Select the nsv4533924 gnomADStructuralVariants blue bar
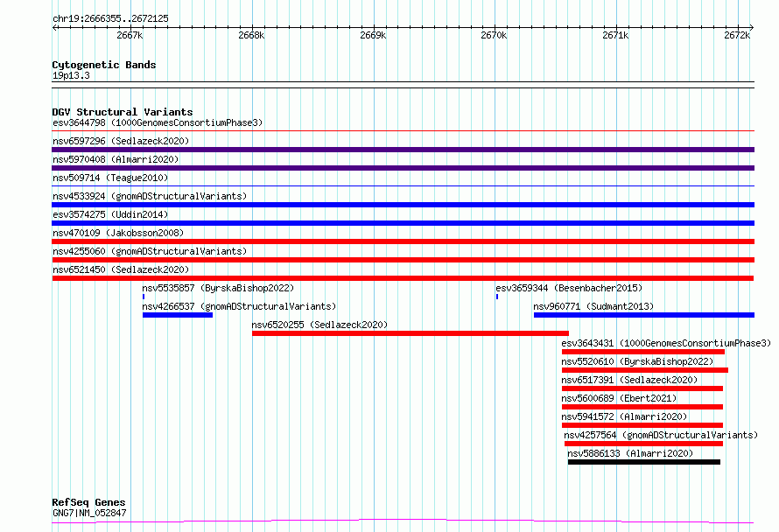Viewport: 779px width, 532px height. (403, 205)
